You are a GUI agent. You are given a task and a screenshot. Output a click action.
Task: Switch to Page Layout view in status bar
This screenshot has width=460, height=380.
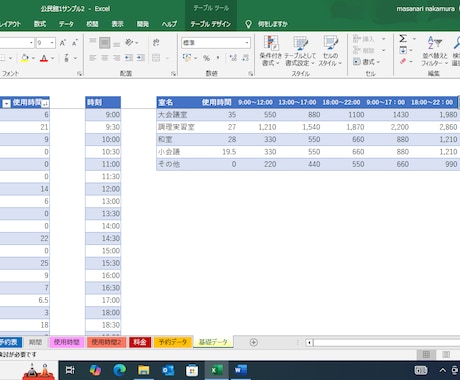[446, 354]
